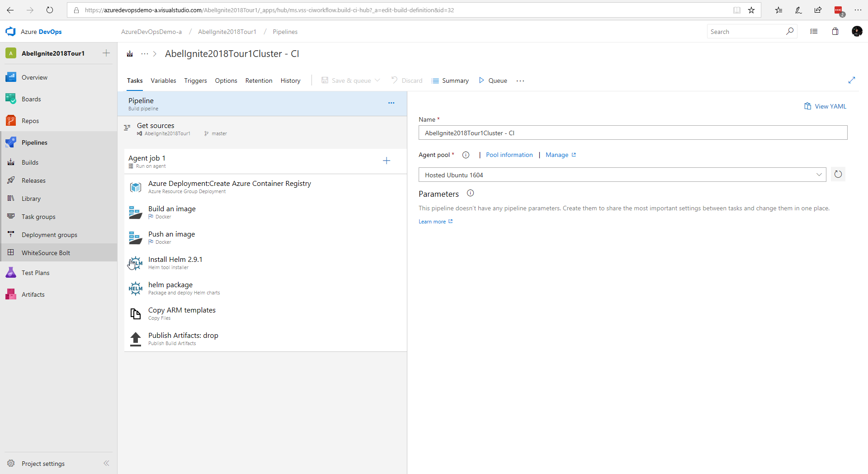Select the Build an image task
The image size is (868, 474).
(x=265, y=212)
